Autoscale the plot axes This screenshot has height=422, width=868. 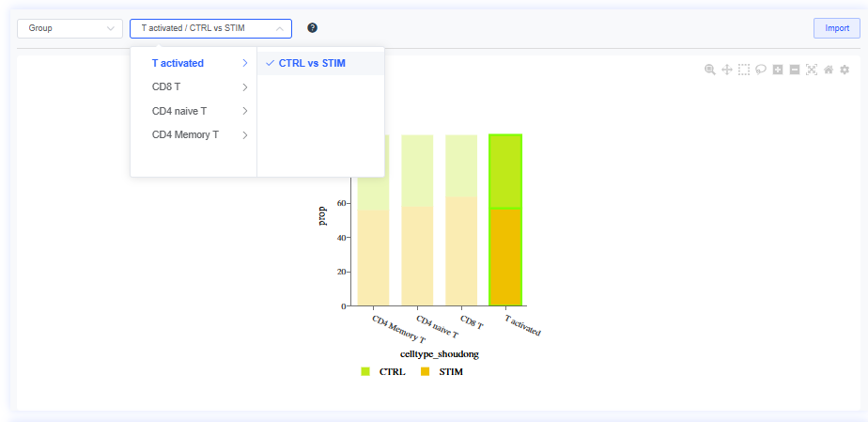pos(812,70)
